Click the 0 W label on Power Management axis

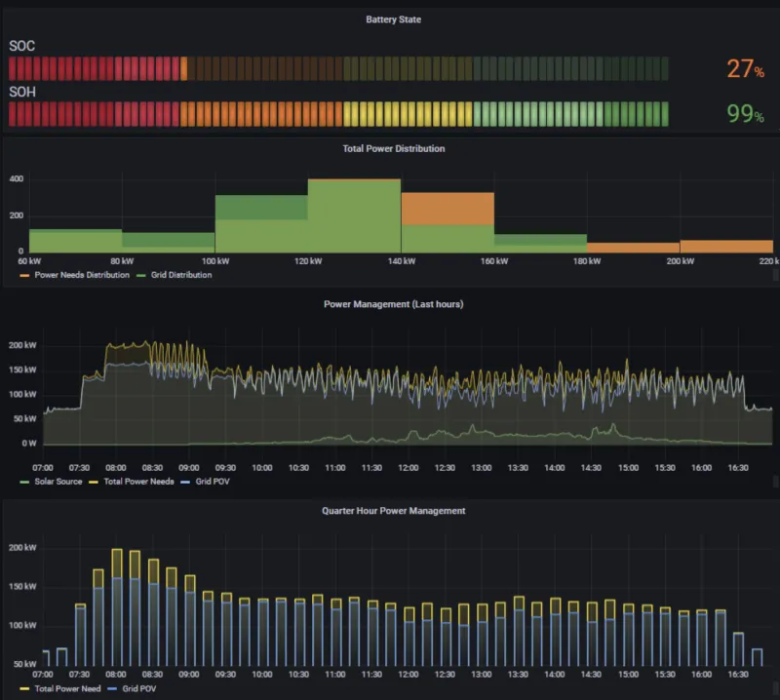click(29, 444)
